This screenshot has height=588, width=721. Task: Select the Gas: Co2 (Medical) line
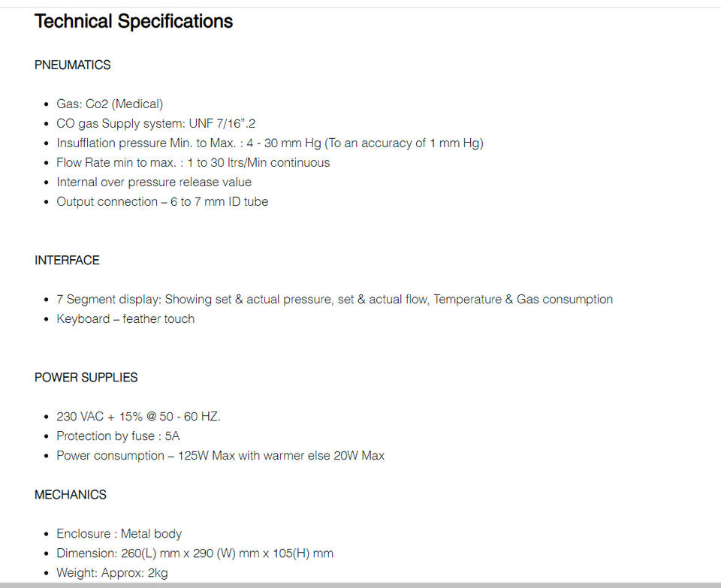110,104
